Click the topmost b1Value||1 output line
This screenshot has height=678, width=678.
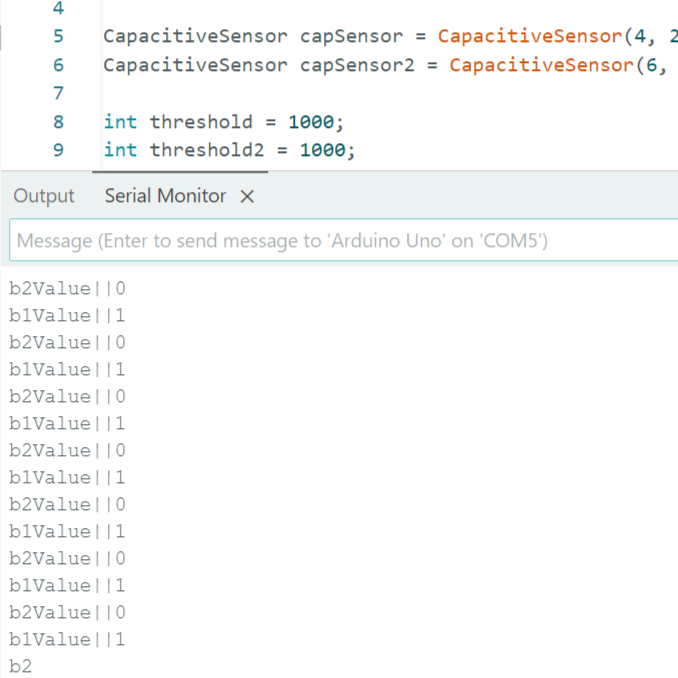[67, 316]
